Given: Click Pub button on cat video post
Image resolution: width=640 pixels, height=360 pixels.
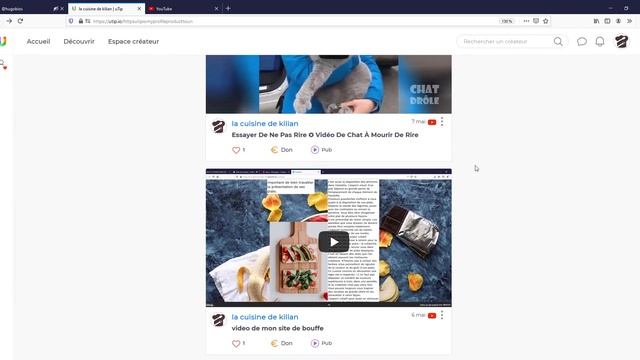Looking at the screenshot, I should point(321,150).
